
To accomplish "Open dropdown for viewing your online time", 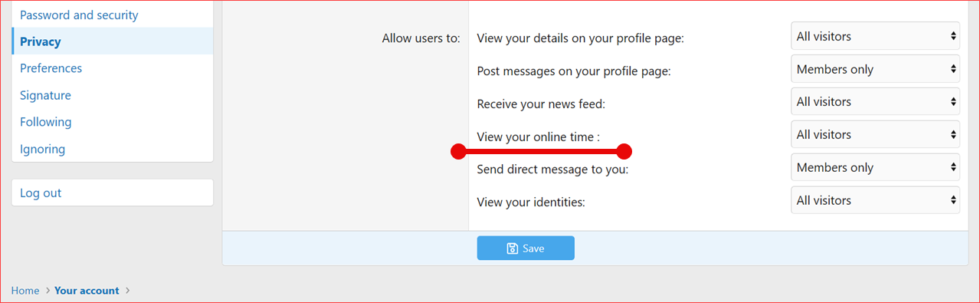I will pyautogui.click(x=876, y=134).
